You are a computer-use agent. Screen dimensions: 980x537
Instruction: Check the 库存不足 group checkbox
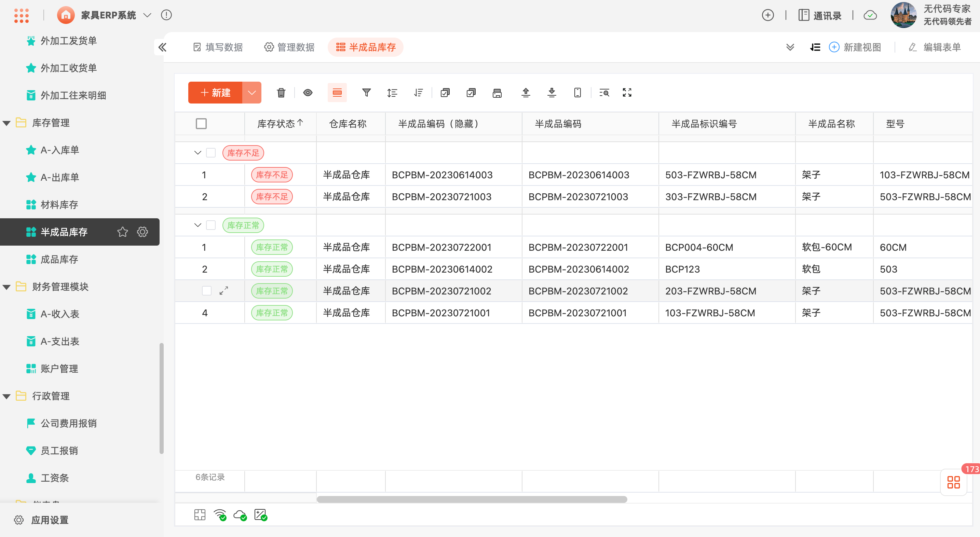coord(211,152)
